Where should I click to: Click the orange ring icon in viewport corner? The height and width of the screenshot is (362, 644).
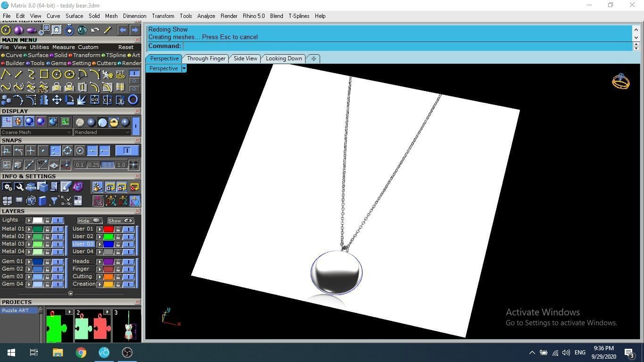621,82
